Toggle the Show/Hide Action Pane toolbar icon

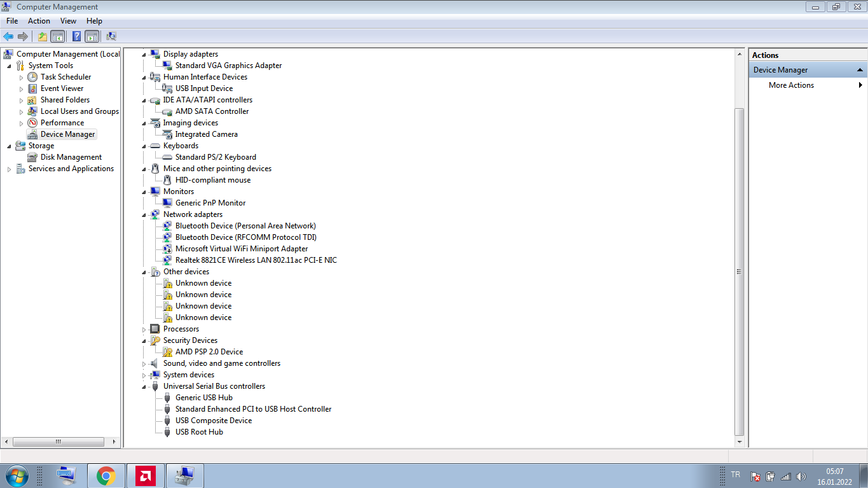click(x=92, y=36)
